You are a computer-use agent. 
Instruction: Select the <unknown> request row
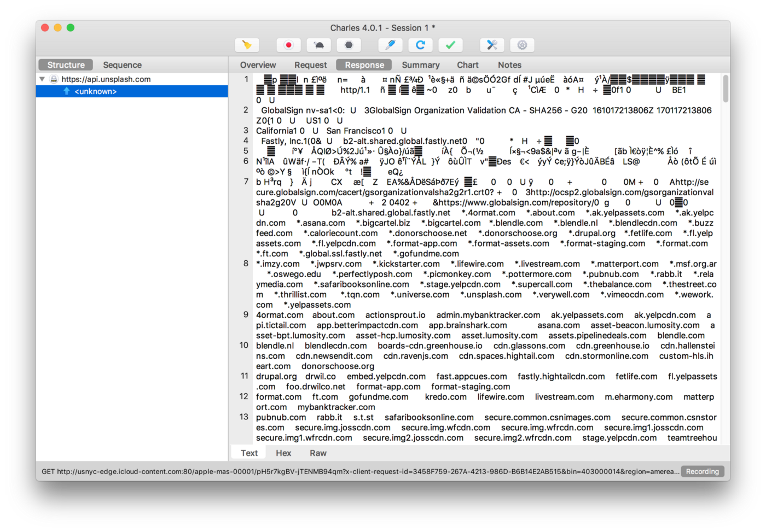pos(132,91)
